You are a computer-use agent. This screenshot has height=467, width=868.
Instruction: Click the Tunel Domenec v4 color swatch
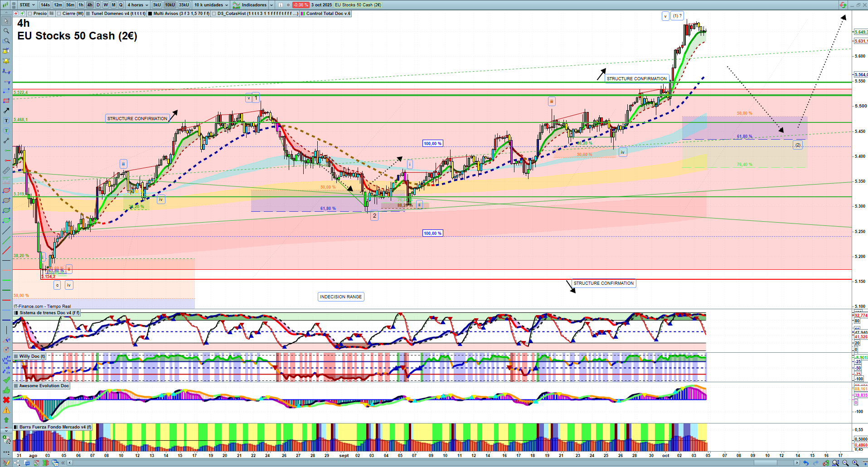(x=88, y=14)
